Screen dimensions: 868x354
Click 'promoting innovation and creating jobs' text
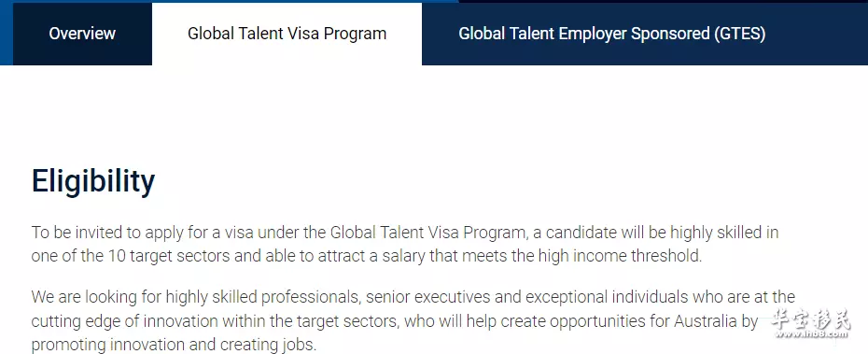pyautogui.click(x=172, y=346)
